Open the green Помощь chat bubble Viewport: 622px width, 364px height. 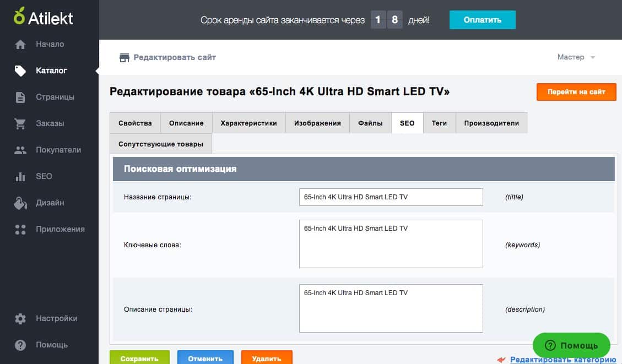tap(571, 345)
